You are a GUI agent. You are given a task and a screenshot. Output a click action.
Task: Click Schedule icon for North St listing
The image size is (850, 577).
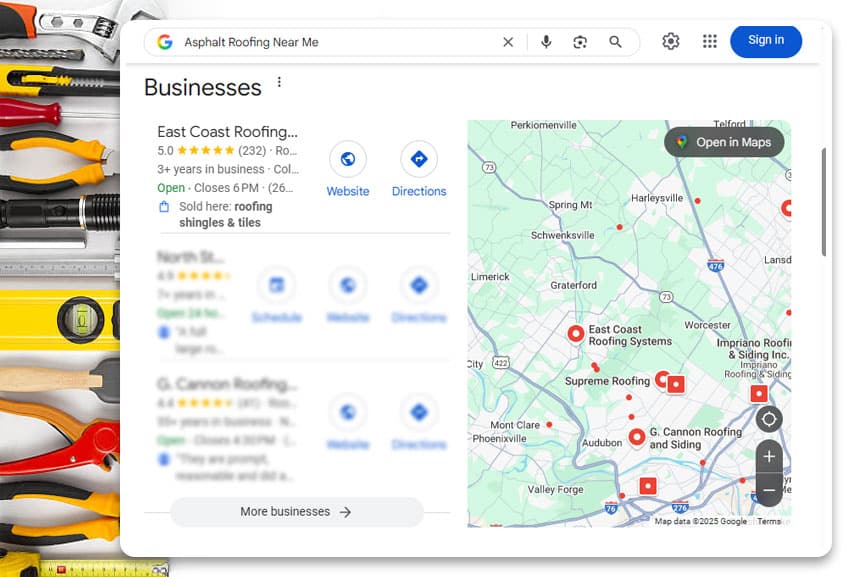277,285
